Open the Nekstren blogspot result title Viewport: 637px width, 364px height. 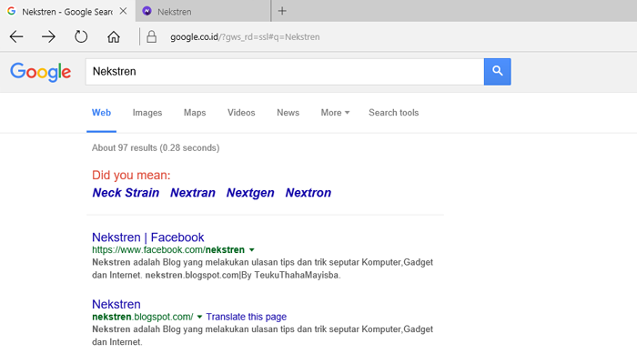(116, 304)
